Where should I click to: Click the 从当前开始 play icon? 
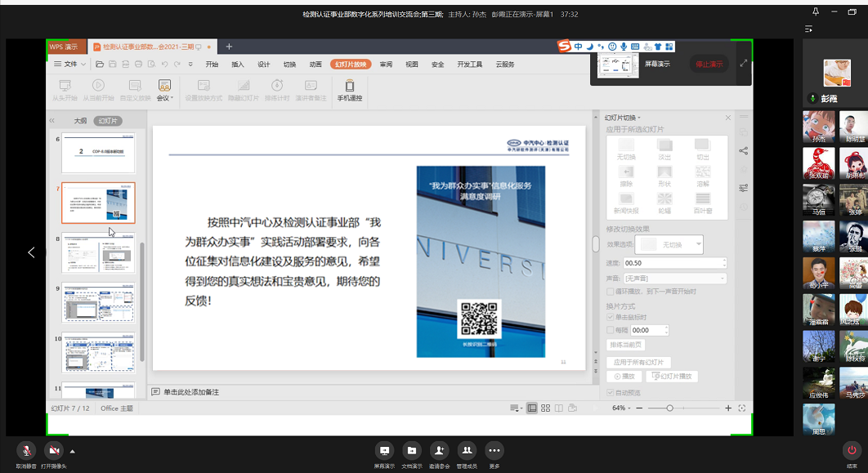[98, 85]
